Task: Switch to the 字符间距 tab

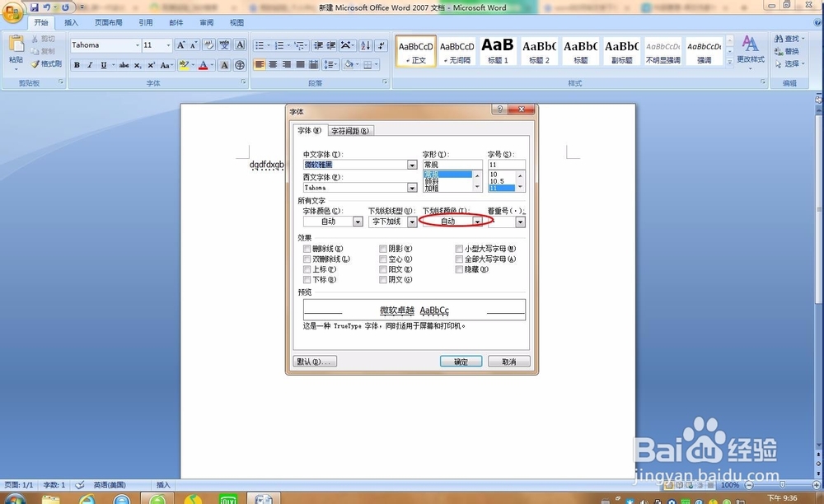Action: pyautogui.click(x=349, y=130)
